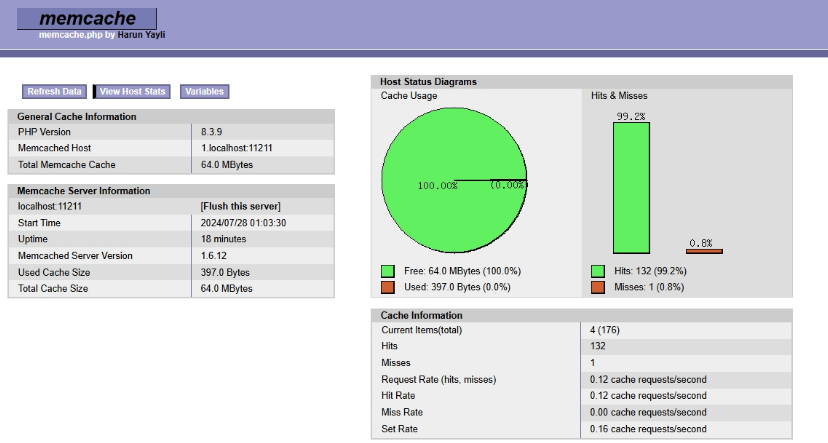Select Memcached Host value 1.localhost:11211

[237, 148]
